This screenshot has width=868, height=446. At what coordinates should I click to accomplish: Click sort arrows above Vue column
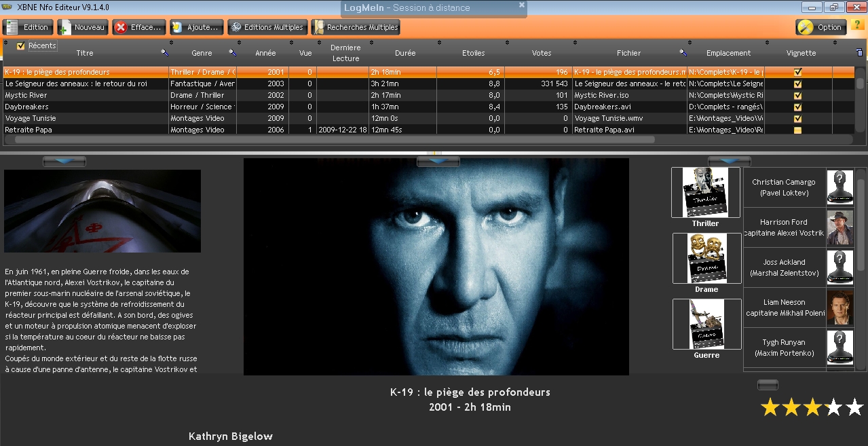click(290, 42)
